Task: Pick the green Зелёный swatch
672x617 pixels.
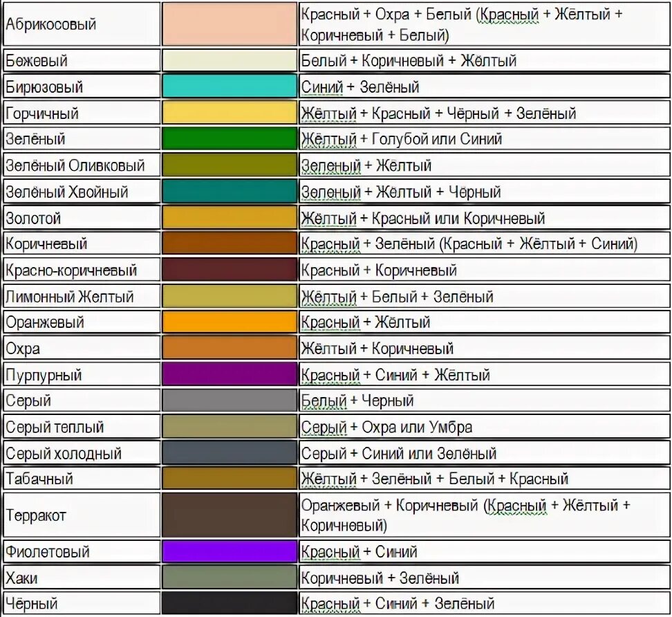Action: click(x=230, y=138)
